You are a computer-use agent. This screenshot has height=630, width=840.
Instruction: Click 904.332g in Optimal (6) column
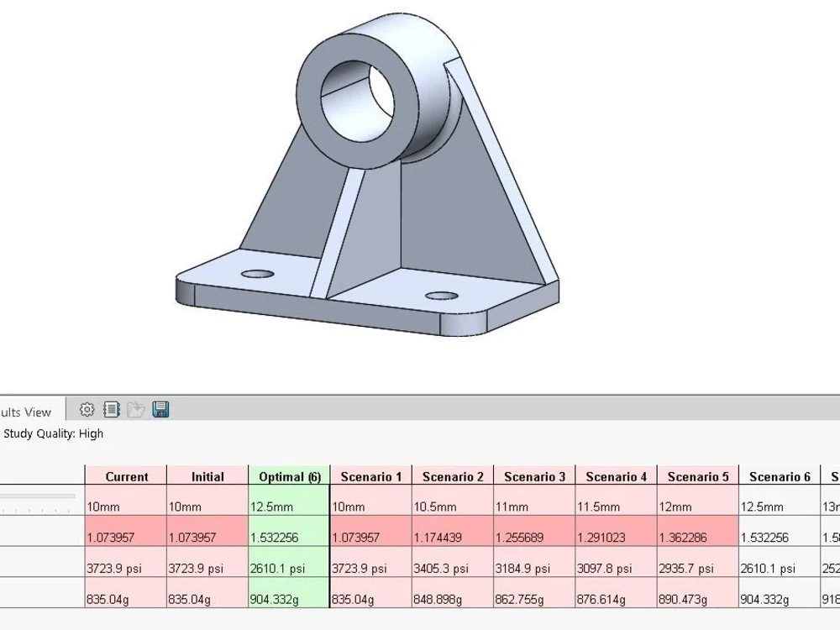289,592
